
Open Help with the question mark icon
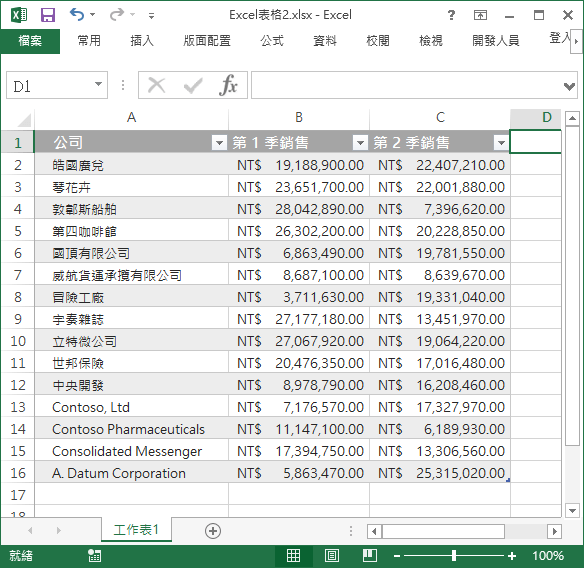(451, 15)
